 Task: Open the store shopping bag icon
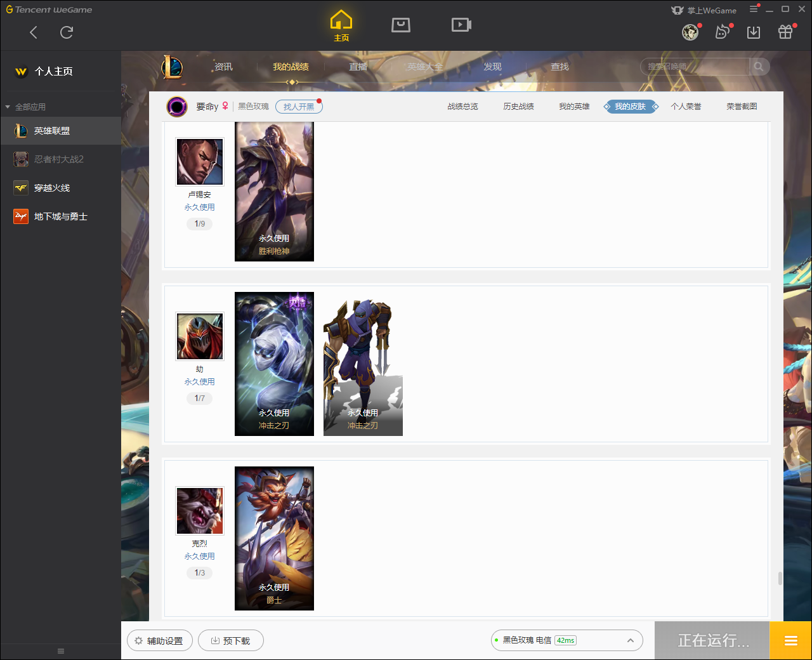[x=401, y=25]
